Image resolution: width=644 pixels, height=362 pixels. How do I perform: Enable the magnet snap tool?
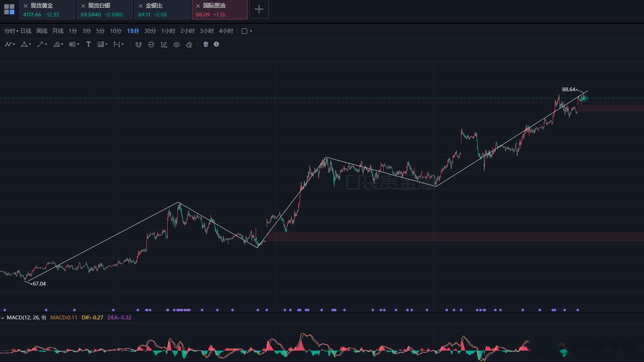[138, 44]
